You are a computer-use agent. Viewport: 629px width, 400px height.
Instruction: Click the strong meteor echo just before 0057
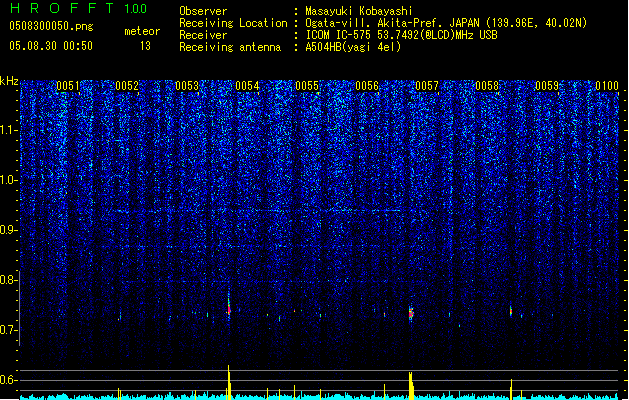[411, 313]
